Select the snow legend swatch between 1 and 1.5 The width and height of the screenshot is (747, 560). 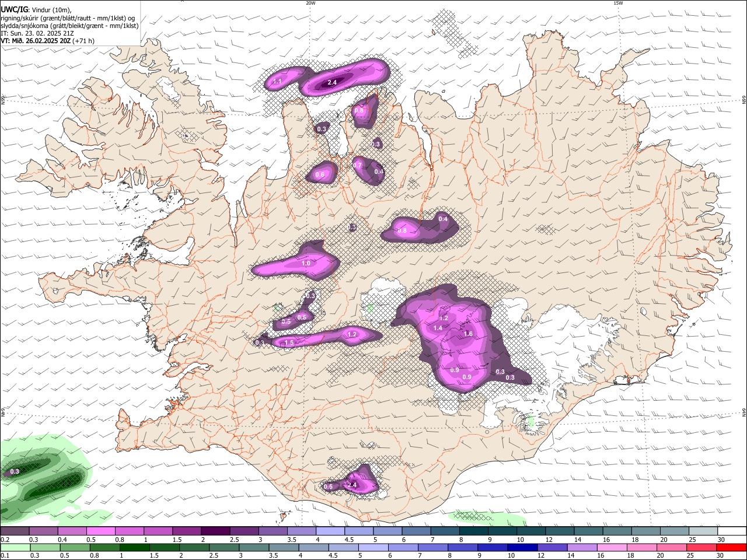pos(158,531)
